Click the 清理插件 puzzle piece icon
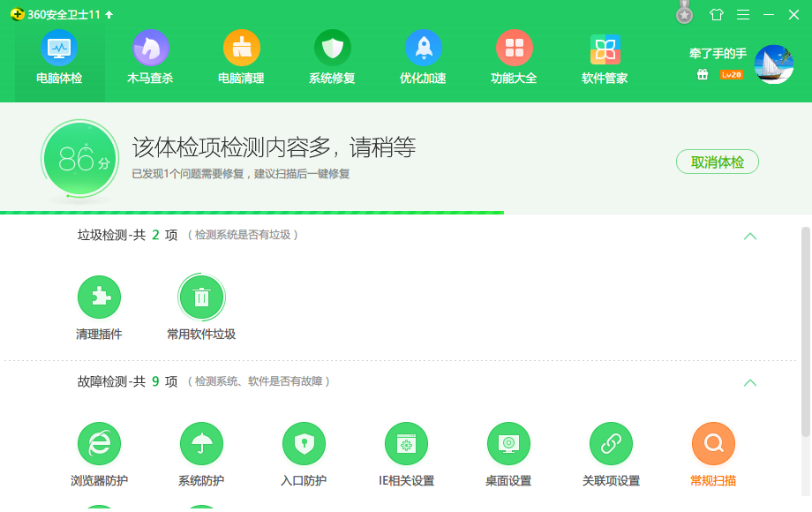The image size is (812, 512). coord(99,297)
